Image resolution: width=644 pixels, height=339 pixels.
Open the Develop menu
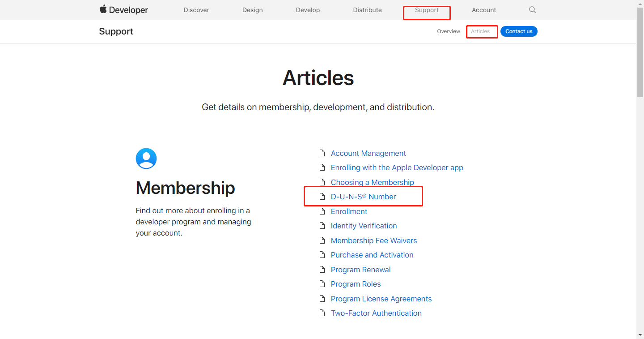point(308,10)
